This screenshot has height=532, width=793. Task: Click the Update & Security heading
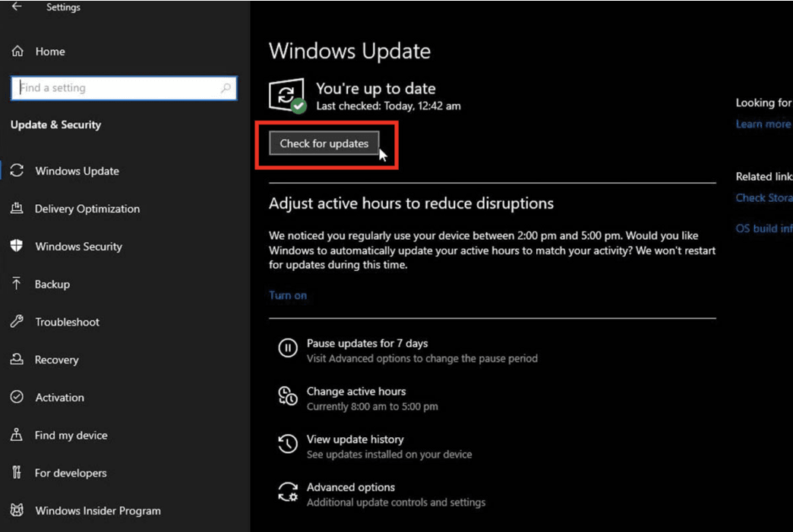tap(55, 124)
